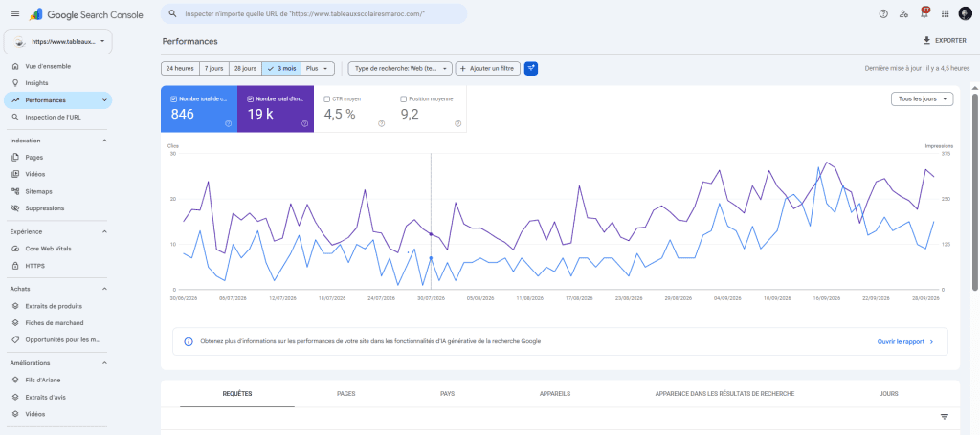Enable CTR moyen checkbox
This screenshot has width=980, height=435.
pyautogui.click(x=327, y=98)
